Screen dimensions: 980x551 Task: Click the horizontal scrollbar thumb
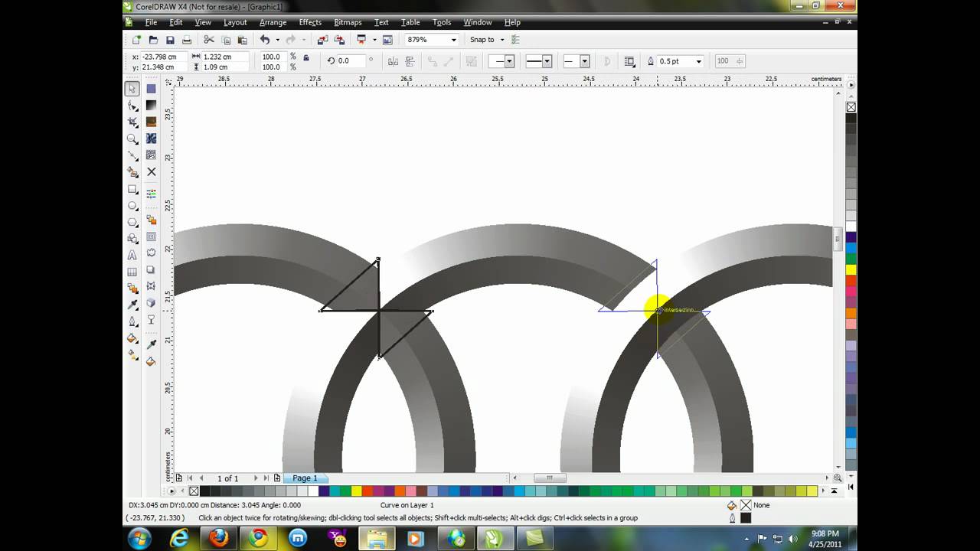coord(550,478)
